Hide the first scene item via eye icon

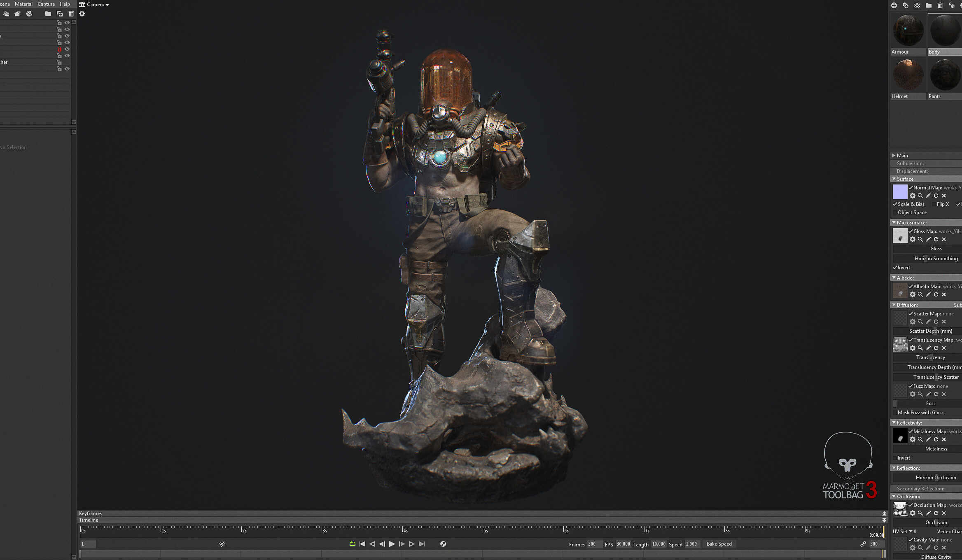click(x=67, y=23)
